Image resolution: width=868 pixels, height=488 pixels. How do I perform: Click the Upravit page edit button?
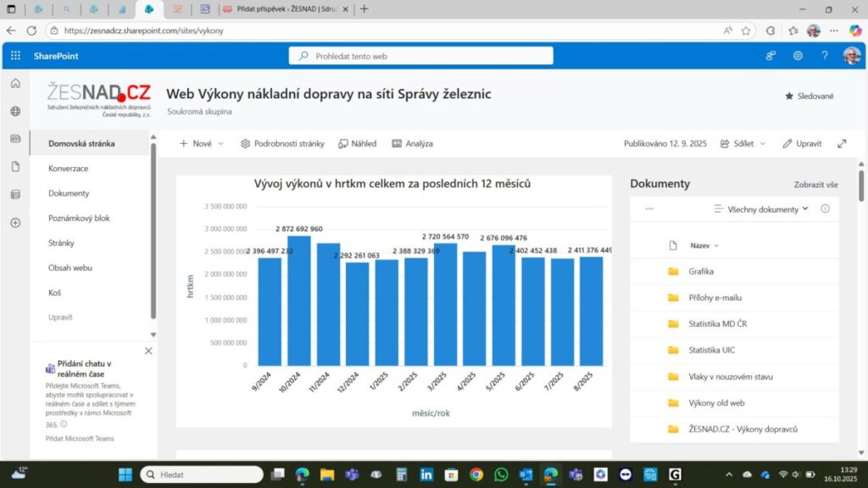[802, 144]
